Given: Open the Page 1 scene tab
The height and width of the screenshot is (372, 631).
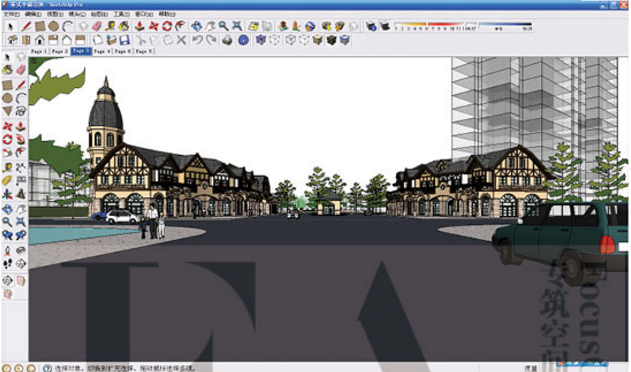Looking at the screenshot, I should pos(39,52).
